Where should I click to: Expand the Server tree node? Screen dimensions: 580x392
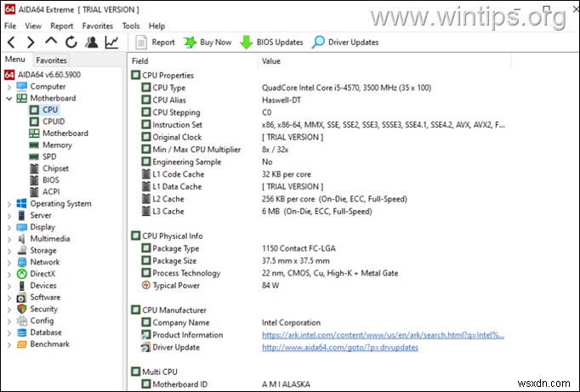[x=9, y=216]
